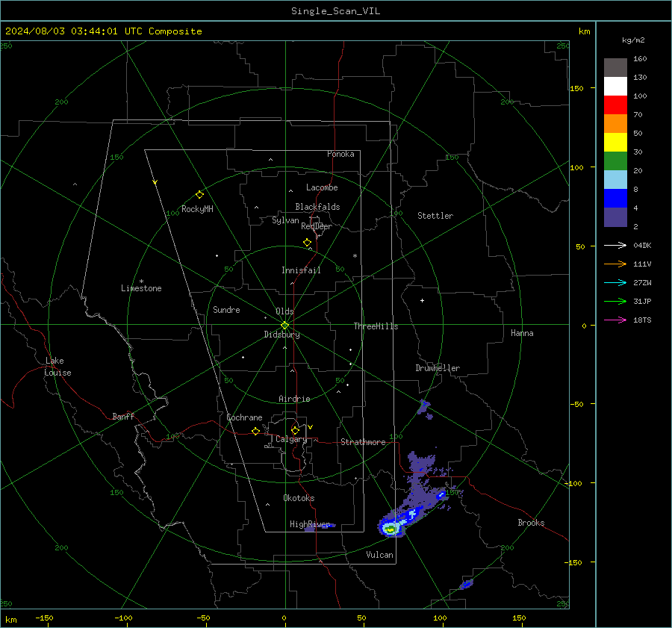Click the Banff label

coord(123,416)
